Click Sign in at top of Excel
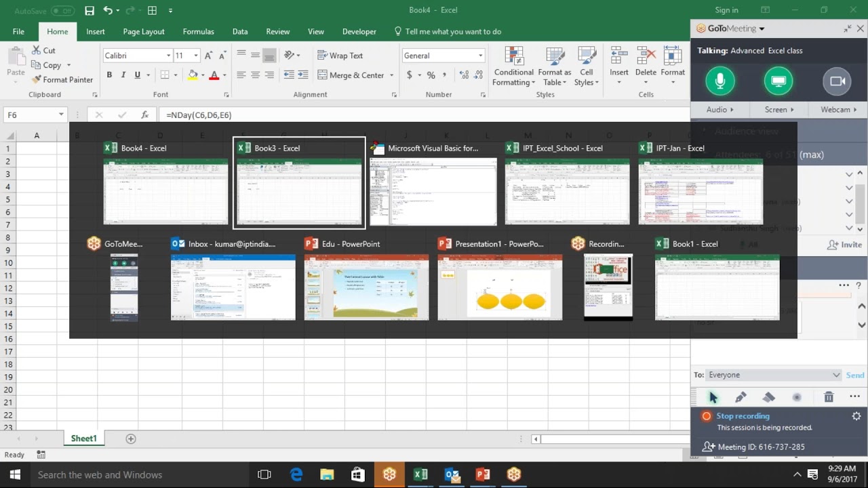868x488 pixels. coord(726,10)
